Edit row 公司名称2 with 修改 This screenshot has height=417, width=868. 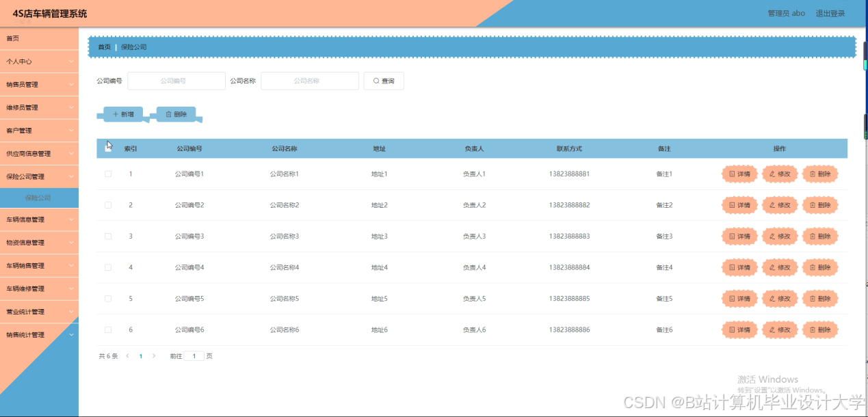tap(780, 205)
